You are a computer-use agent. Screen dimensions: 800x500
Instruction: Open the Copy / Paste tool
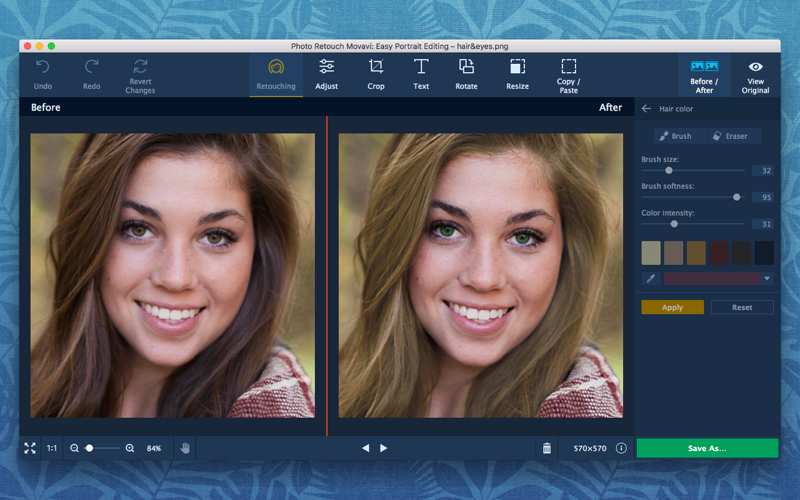tap(568, 76)
